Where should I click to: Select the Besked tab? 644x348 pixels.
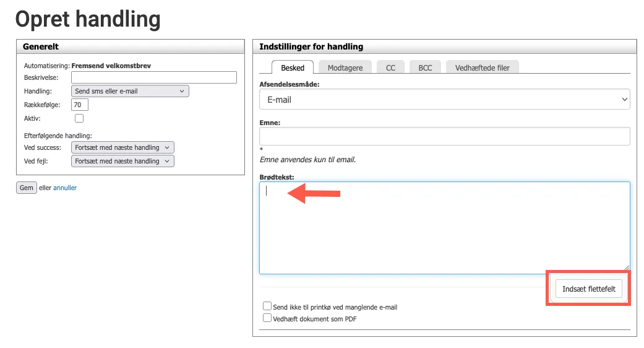(x=293, y=67)
